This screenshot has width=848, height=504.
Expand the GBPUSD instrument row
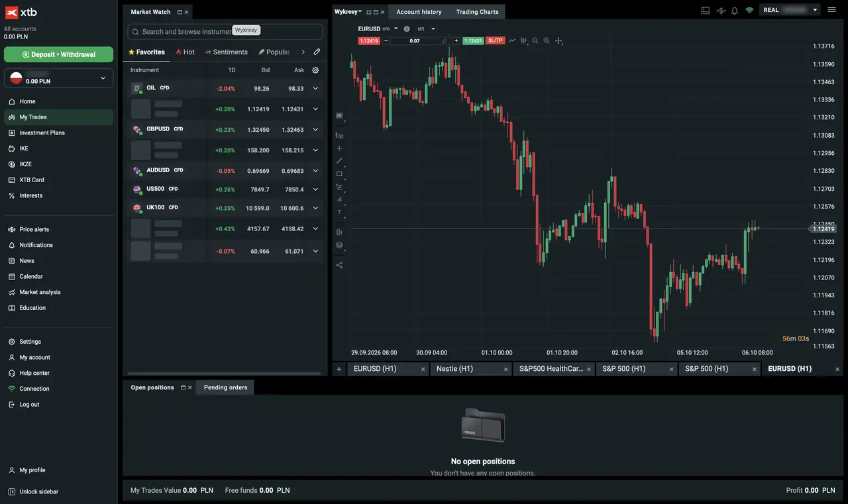315,130
